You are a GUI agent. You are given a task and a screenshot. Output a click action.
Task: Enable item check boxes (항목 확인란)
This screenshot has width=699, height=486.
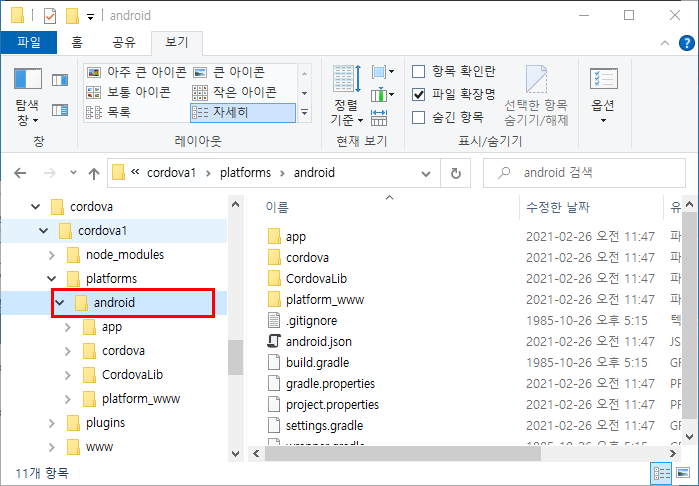point(419,71)
